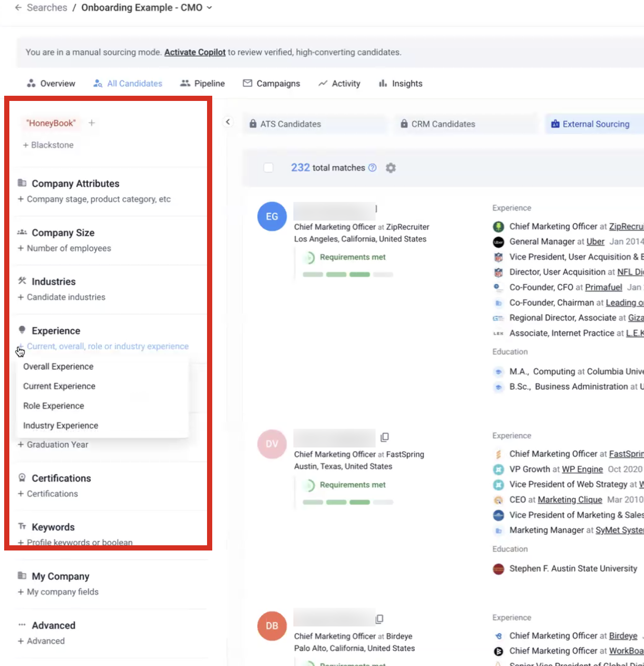
Task: Click the Current, overall, role or industry experience field
Action: [x=103, y=347]
